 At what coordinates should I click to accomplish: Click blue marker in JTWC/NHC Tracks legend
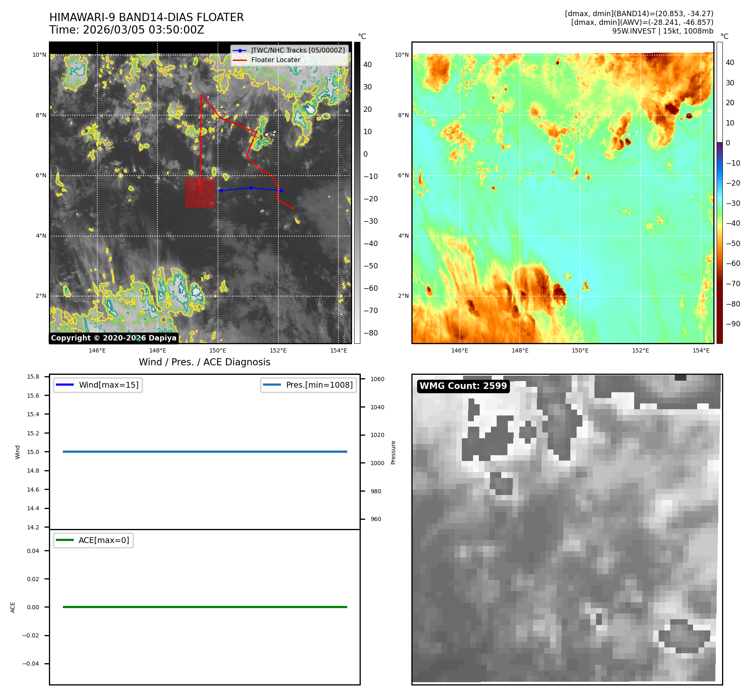point(240,51)
